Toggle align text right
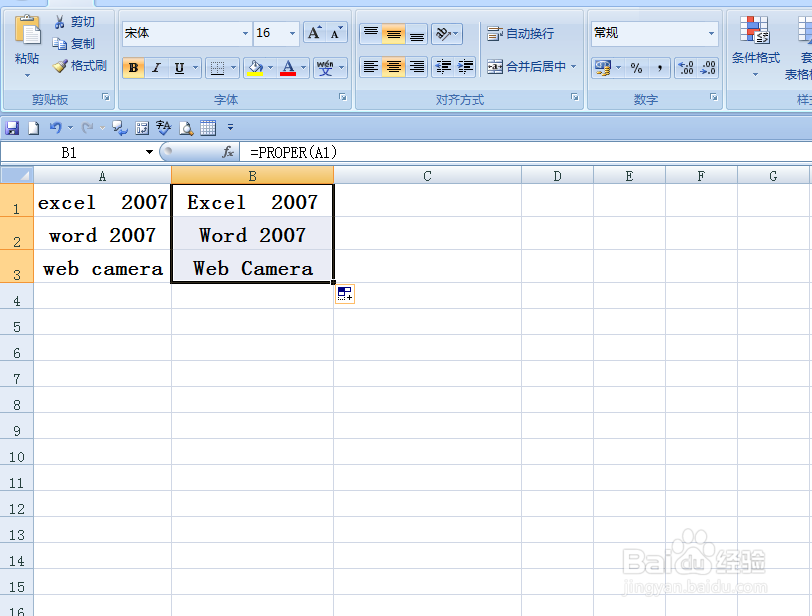Image resolution: width=812 pixels, height=616 pixels. point(416,67)
